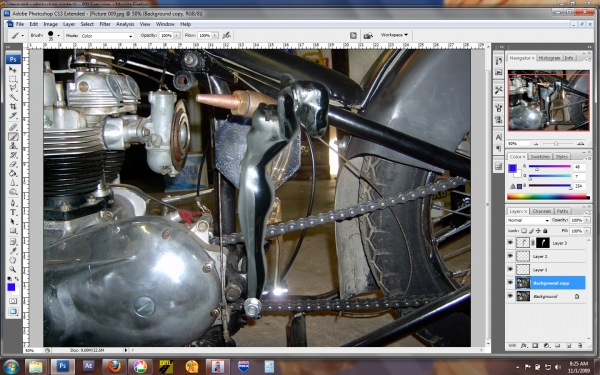
Task: Open the Opacity slider arrow in options bar
Action: (177, 35)
